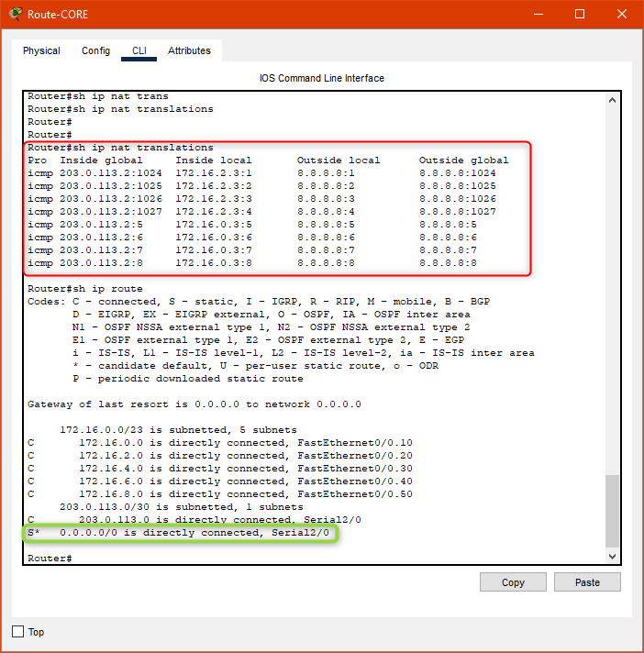Click the 172.16.2.0 FastEthernet0/0.20 route line
Viewport: 644px width, 653px height.
pyautogui.click(x=220, y=456)
